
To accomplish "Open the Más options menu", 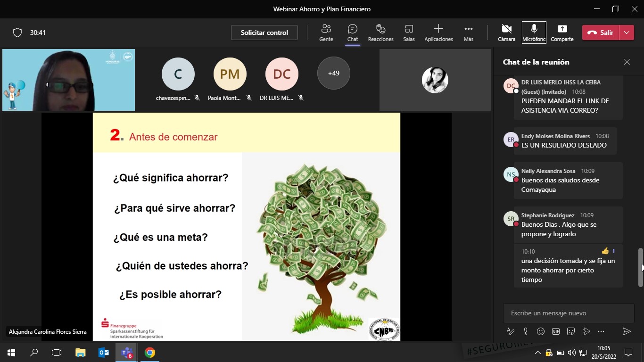I will pyautogui.click(x=468, y=33).
